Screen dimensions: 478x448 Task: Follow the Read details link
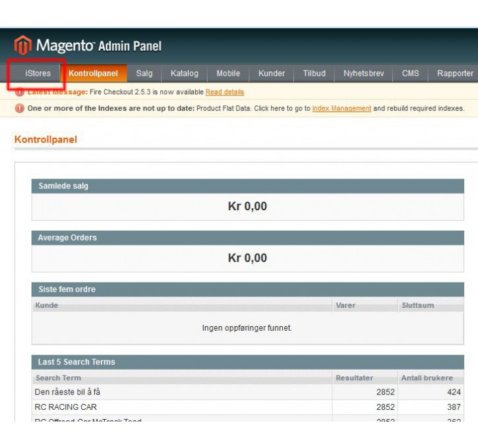click(x=225, y=92)
